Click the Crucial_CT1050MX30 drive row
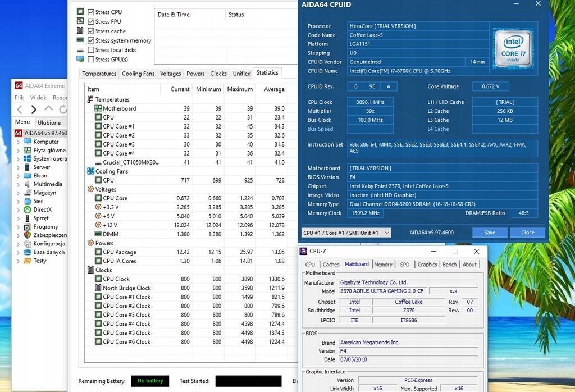Screen dimensions: 575x392 pos(186,162)
